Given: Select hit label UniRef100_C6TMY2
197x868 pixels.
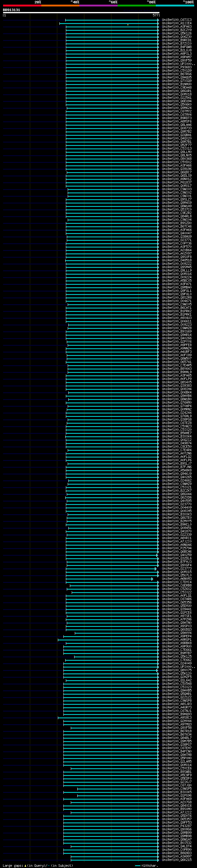Looking at the screenshot, I should pyautogui.click(x=176, y=111).
